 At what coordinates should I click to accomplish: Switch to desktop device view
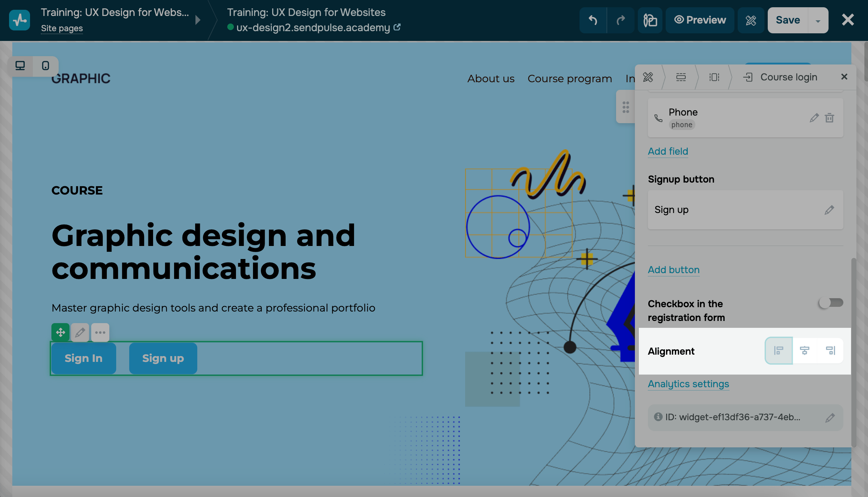pyautogui.click(x=20, y=66)
